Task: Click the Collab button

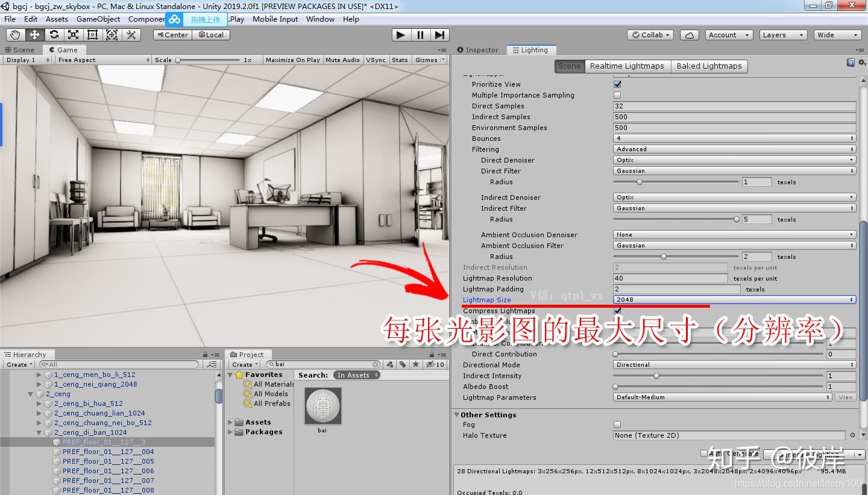Action: 649,34
